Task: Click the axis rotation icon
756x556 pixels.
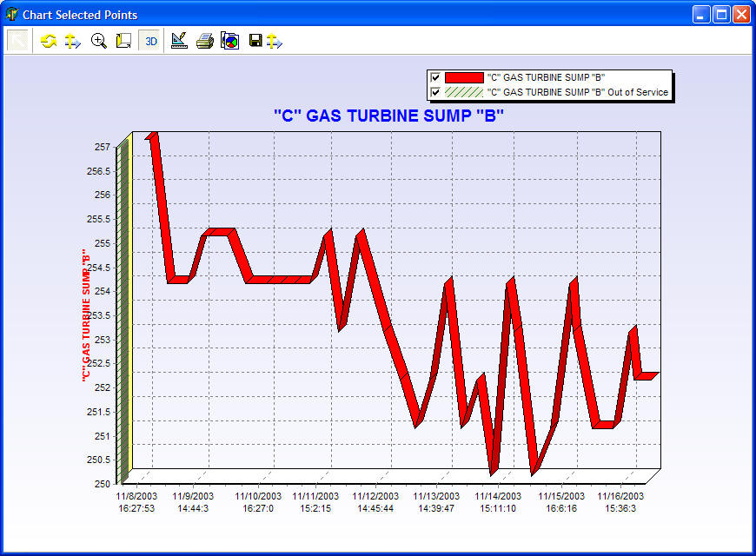Action: coord(123,41)
